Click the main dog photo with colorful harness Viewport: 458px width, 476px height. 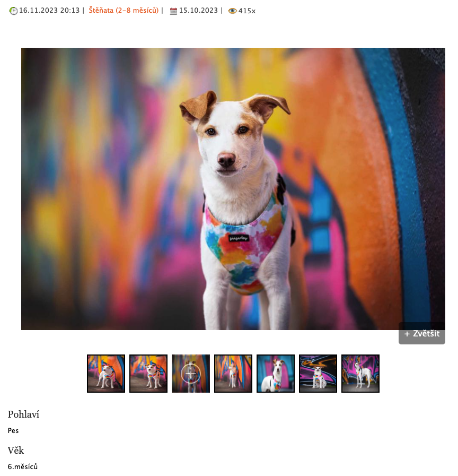pos(233,189)
